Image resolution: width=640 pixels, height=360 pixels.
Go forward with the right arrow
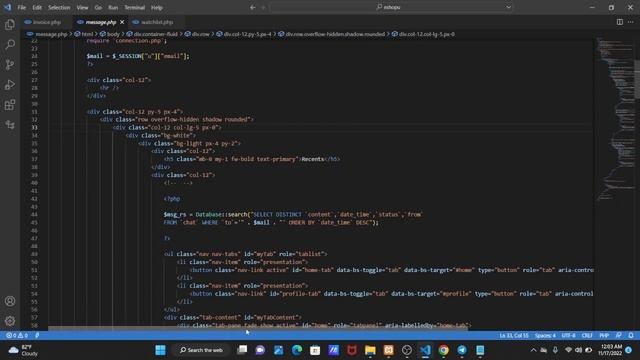pos(263,7)
